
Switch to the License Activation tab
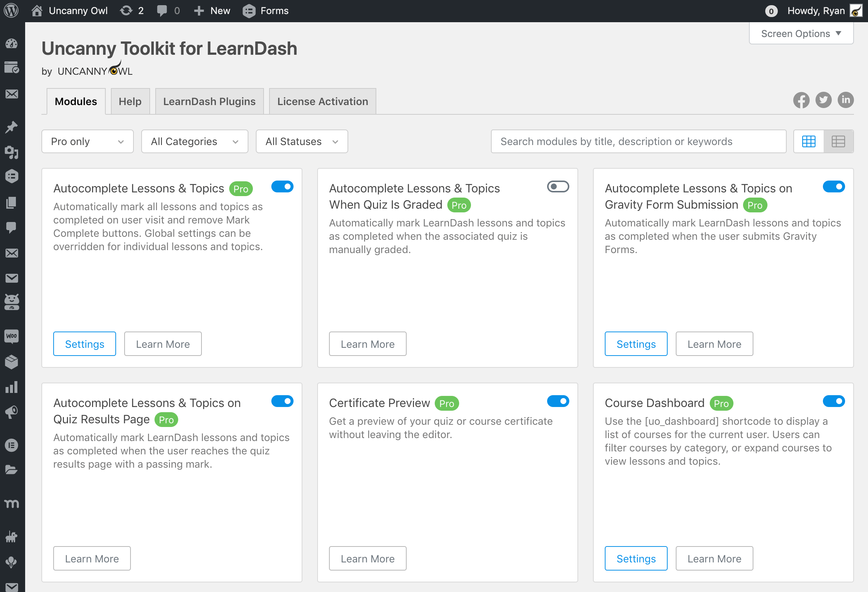tap(322, 101)
